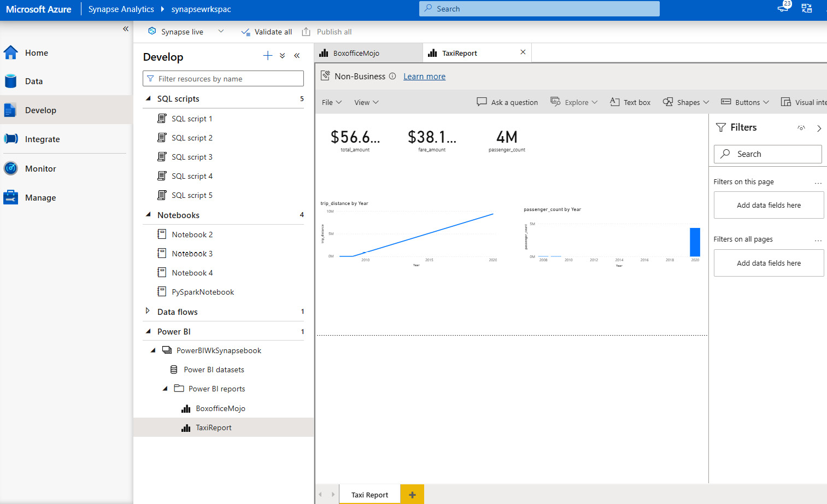
Task: Click the Filters pane Search box
Action: point(767,154)
